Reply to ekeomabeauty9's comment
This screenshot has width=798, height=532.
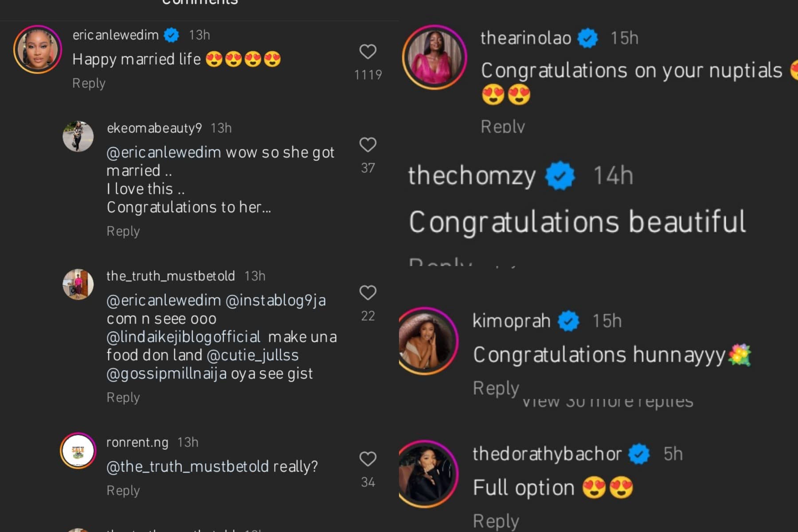(x=123, y=231)
